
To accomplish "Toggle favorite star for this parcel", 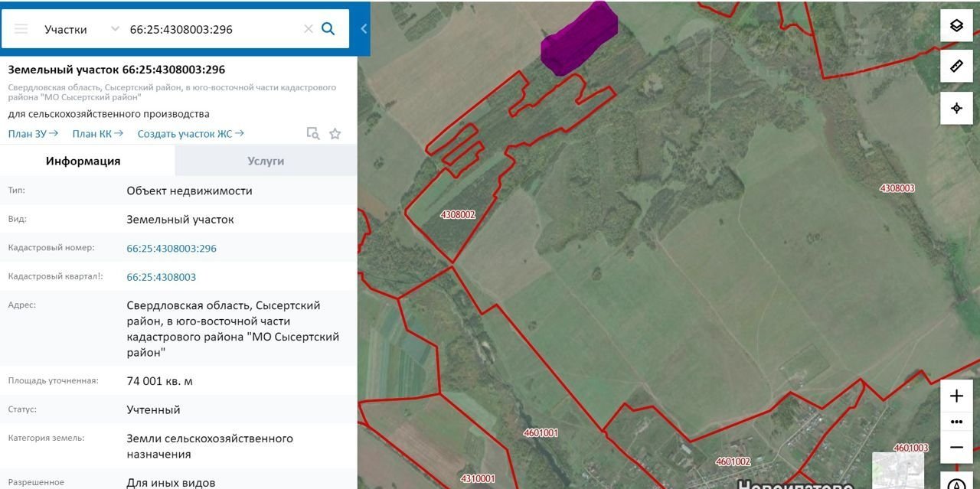I will pyautogui.click(x=335, y=134).
